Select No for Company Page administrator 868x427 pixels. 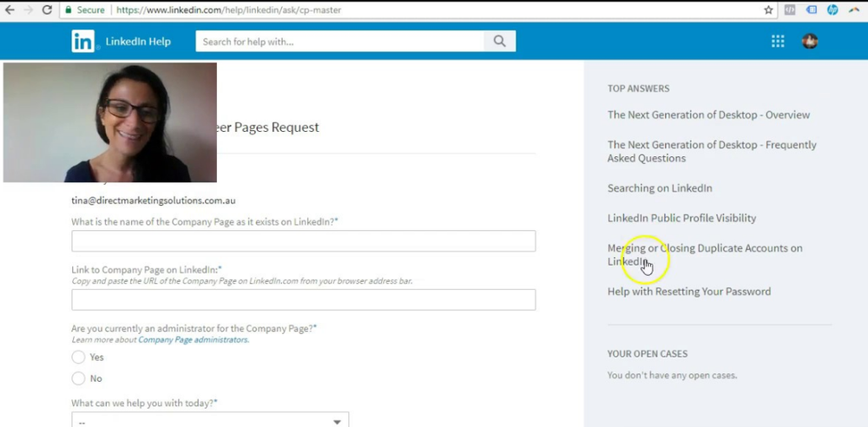point(79,378)
